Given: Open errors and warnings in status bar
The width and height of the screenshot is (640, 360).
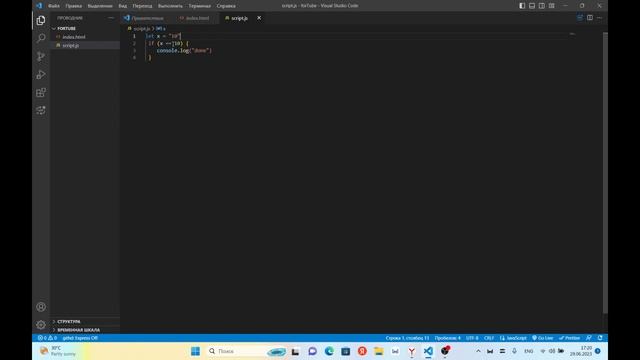Looking at the screenshot, I should coord(47,338).
